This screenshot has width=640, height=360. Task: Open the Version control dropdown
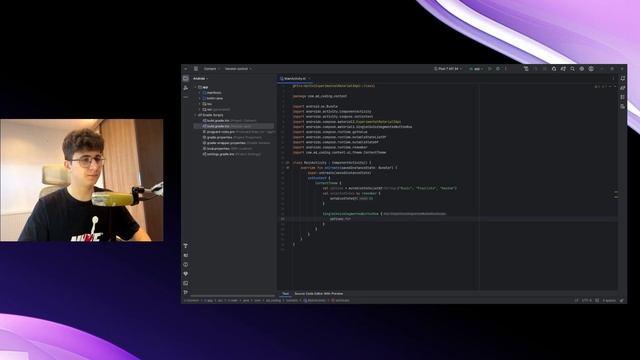tap(238, 69)
